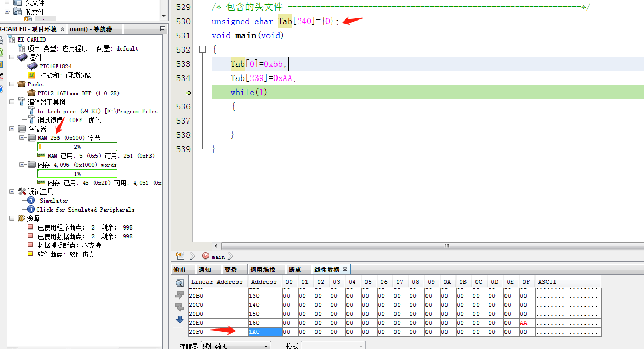Click the Simulated Peripherals info icon
The width and height of the screenshot is (644, 349).
[x=31, y=210]
